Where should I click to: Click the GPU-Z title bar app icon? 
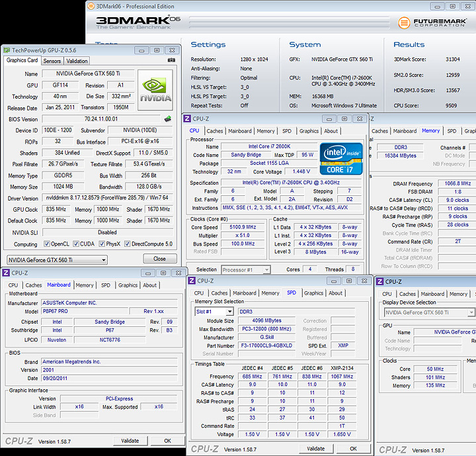click(x=6, y=50)
